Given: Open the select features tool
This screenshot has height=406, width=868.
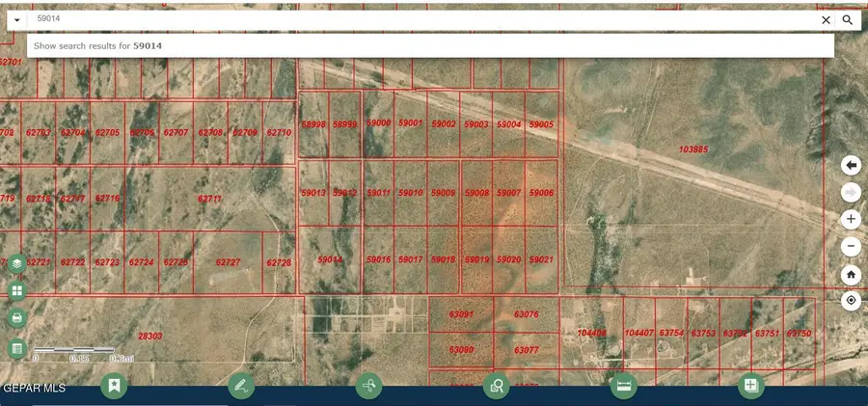Looking at the screenshot, I should click(x=368, y=386).
